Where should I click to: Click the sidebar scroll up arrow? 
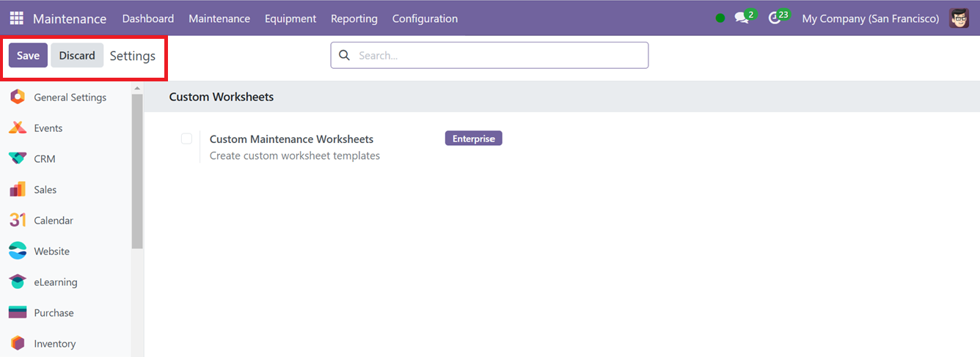pyautogui.click(x=137, y=88)
